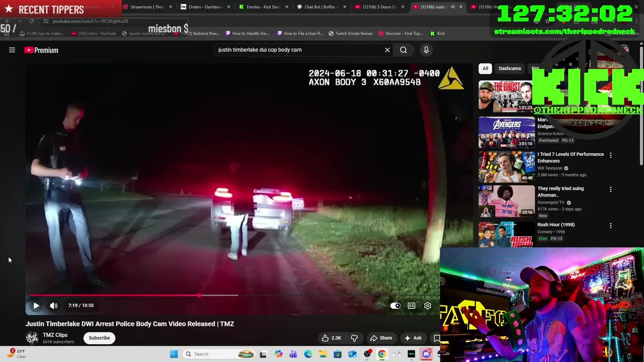Image resolution: width=644 pixels, height=362 pixels.
Task: Open Task View on taskbar
Action: [263, 354]
